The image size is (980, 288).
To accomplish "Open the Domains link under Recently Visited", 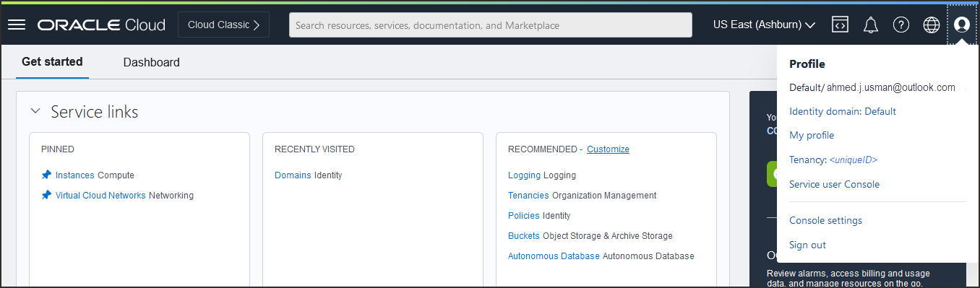I will (x=293, y=175).
